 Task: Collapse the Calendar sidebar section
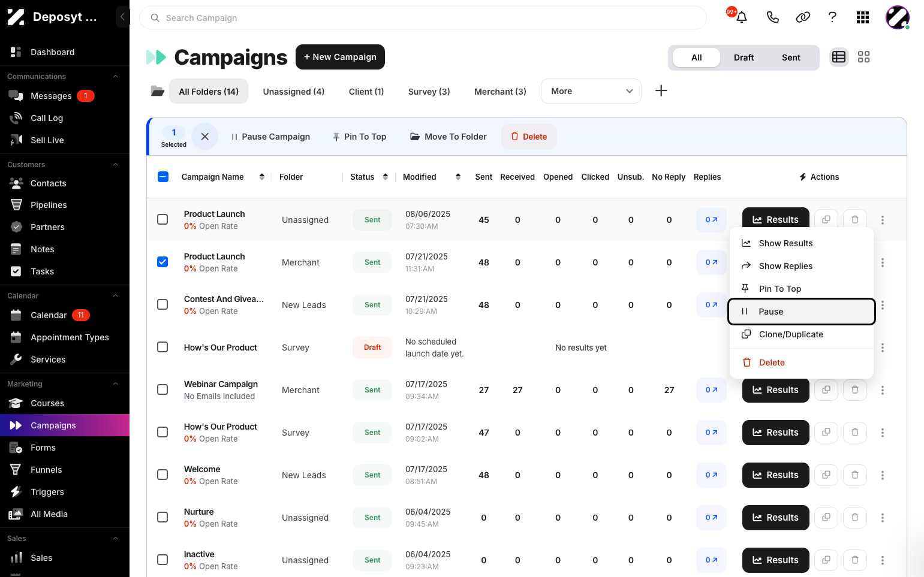pos(116,296)
